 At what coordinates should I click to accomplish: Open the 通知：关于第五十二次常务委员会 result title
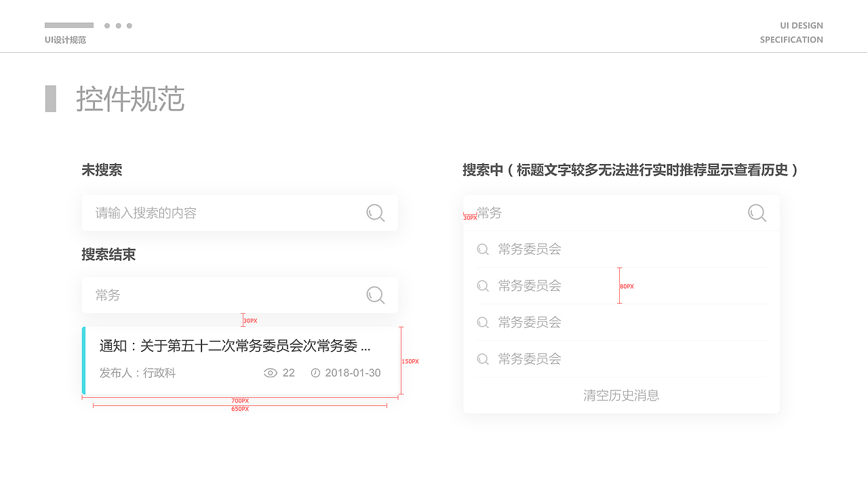click(235, 346)
